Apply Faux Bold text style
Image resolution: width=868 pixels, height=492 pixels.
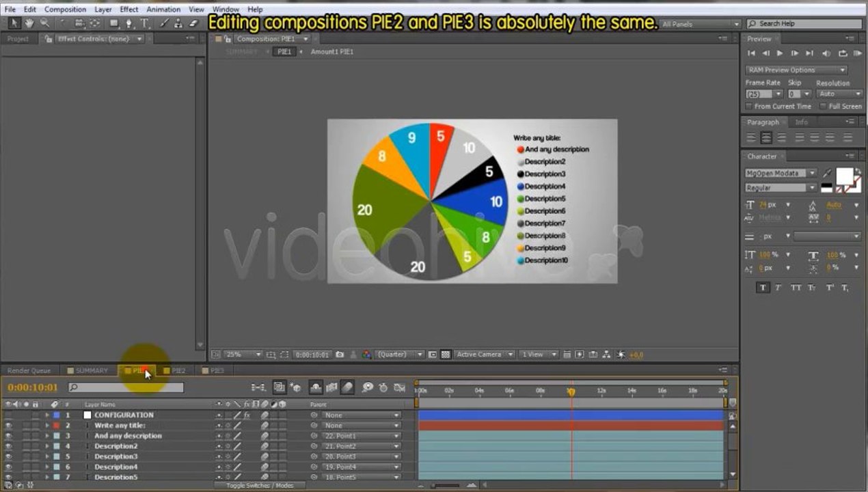(x=763, y=288)
